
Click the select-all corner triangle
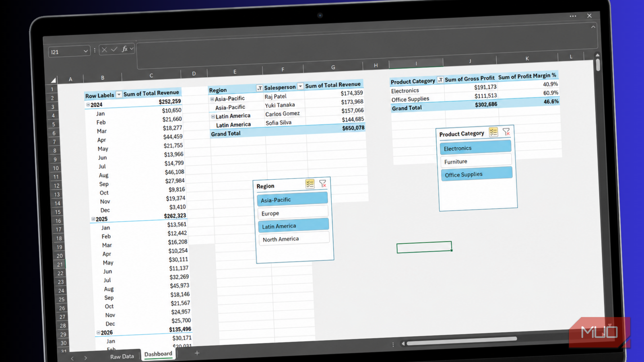pyautogui.click(x=53, y=80)
